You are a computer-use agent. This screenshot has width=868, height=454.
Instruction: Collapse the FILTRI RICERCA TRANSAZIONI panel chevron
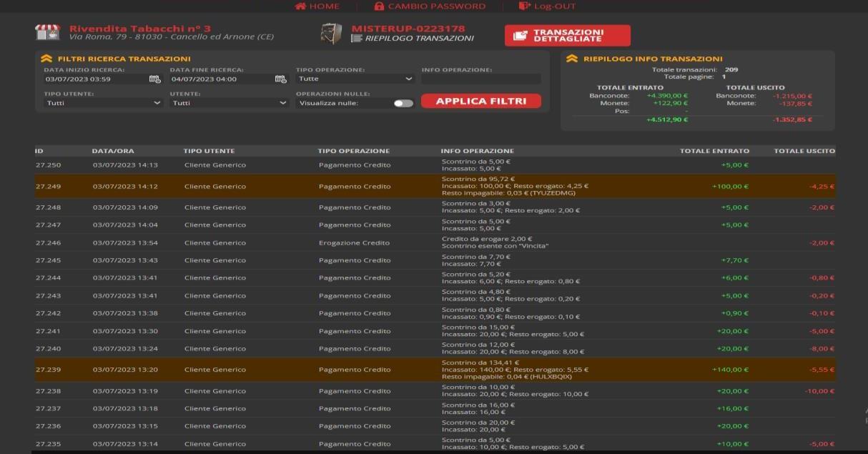pyautogui.click(x=46, y=59)
